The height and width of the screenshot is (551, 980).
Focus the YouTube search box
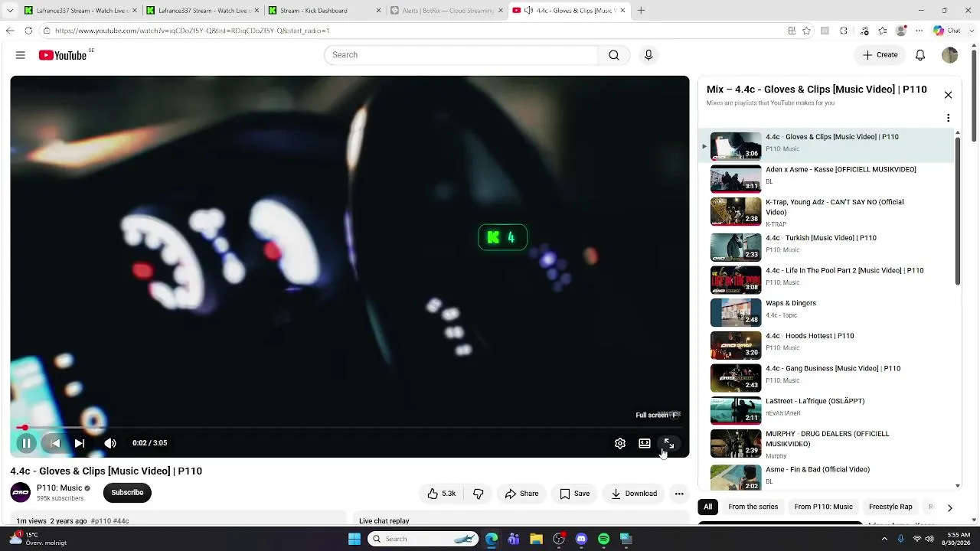pyautogui.click(x=461, y=55)
